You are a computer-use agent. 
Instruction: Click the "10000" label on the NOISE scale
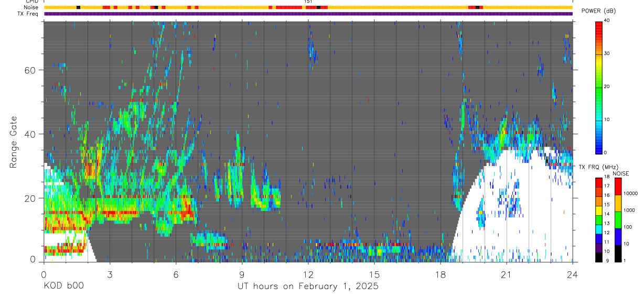pos(631,193)
